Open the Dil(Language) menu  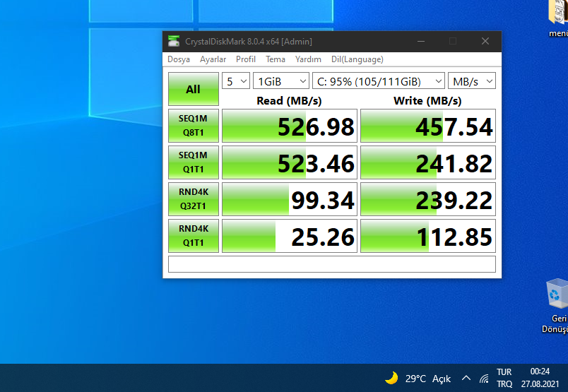point(357,59)
